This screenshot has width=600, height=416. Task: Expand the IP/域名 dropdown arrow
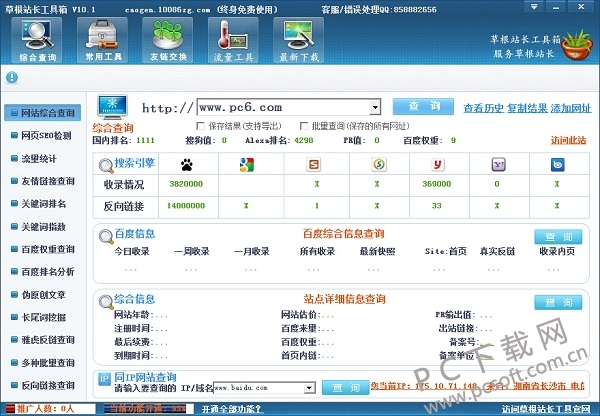click(309, 388)
